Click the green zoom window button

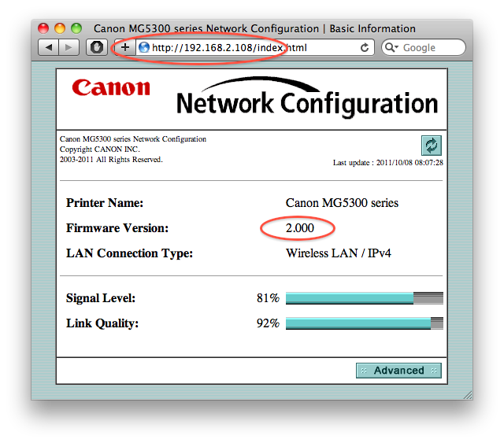tap(76, 29)
